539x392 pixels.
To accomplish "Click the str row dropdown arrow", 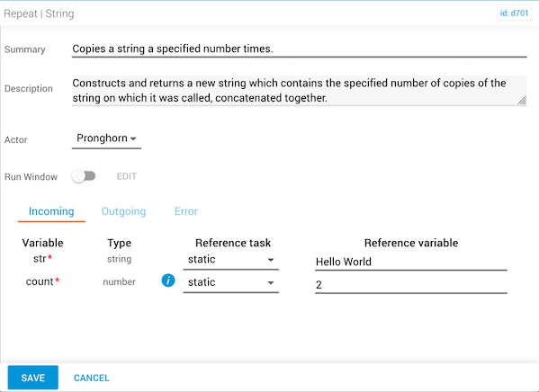I will click(x=271, y=260).
